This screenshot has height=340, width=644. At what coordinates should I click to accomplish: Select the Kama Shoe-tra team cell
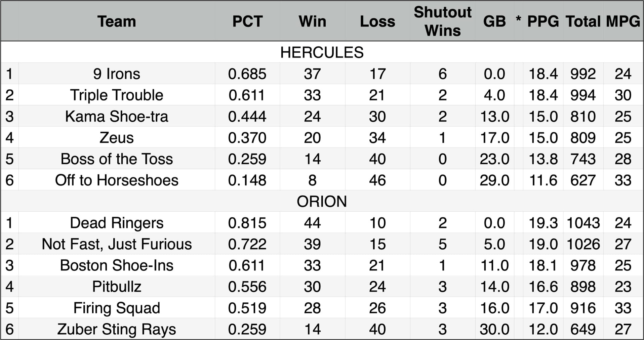[117, 117]
